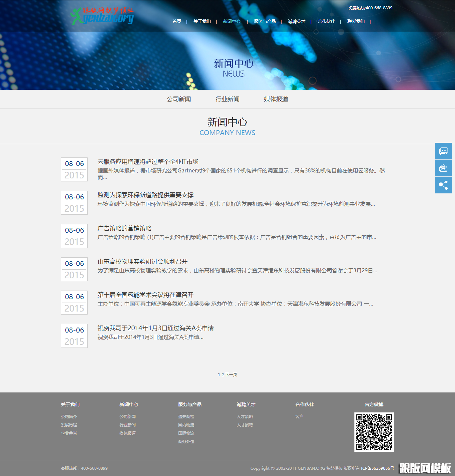Image resolution: width=455 pixels, height=476 pixels.
Task: Open the 诚聘英才 navigation menu
Action: tap(296, 21)
